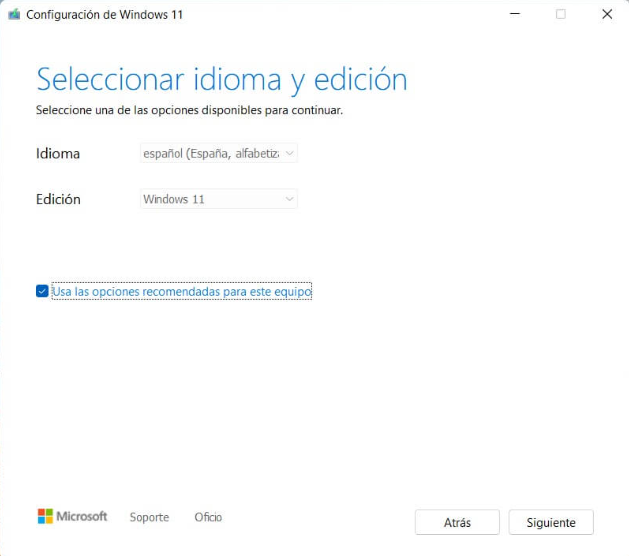Click the 'Windows 11' edition combo box text

click(174, 199)
